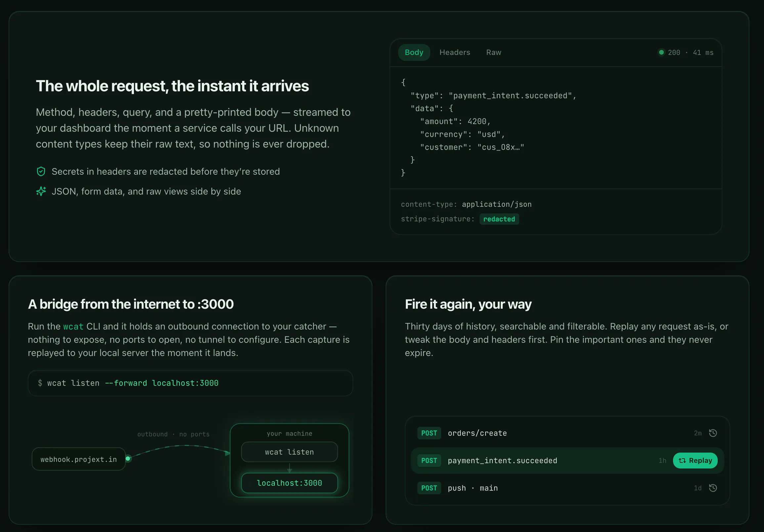Select the payment_intent.succeeded request name
Screen dimensions: 764x532
click(x=502, y=461)
